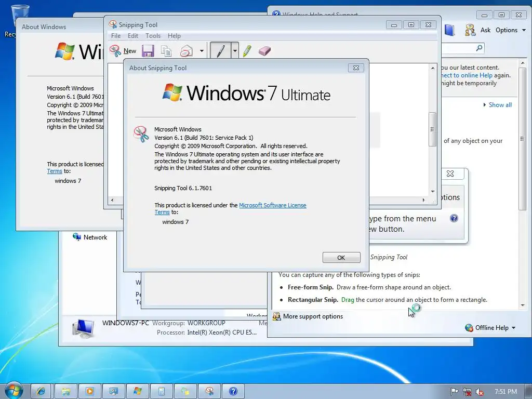Click the Start button orb
Viewport: 532px width, 399px height.
(x=13, y=391)
